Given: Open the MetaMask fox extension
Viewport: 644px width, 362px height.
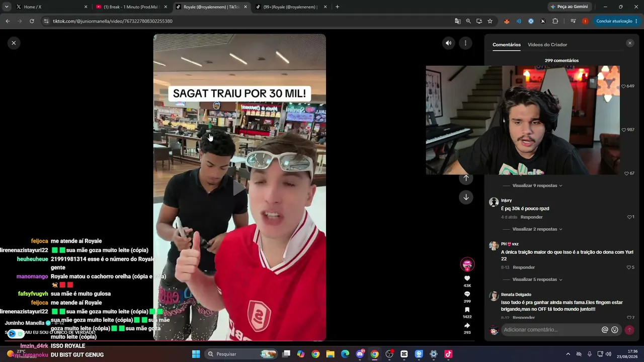Looking at the screenshot, I should click(x=507, y=21).
